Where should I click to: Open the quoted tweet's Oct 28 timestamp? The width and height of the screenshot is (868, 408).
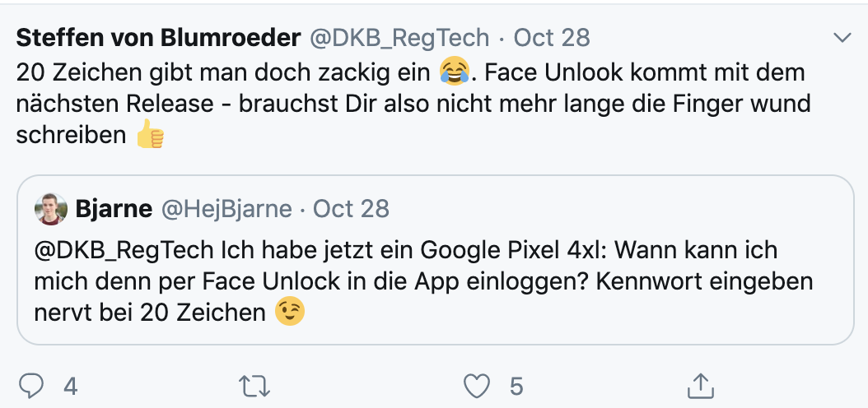[x=351, y=209]
